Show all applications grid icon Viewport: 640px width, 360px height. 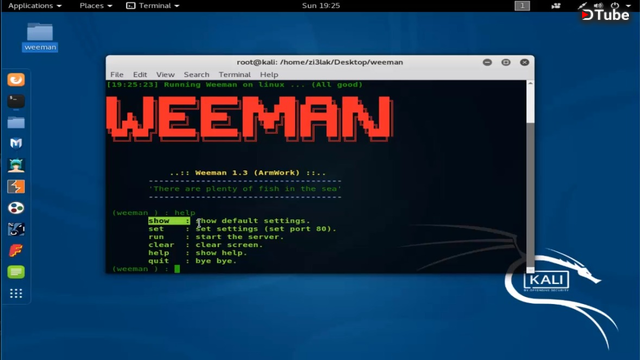[16, 293]
